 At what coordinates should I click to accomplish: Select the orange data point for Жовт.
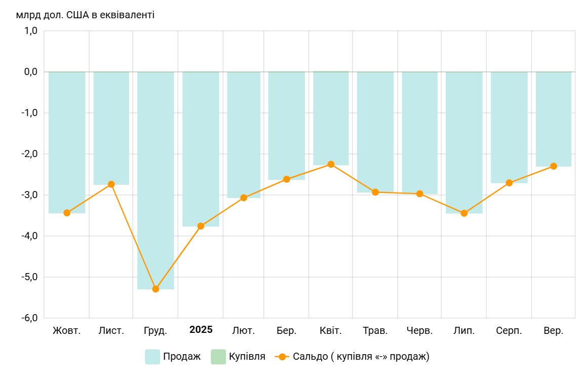[x=67, y=213]
